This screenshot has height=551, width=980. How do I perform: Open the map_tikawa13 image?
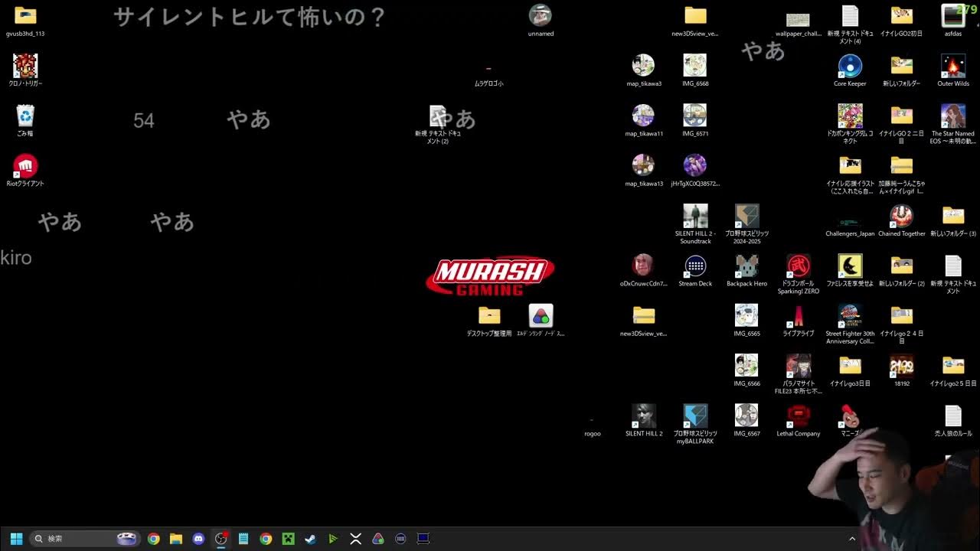pos(643,165)
